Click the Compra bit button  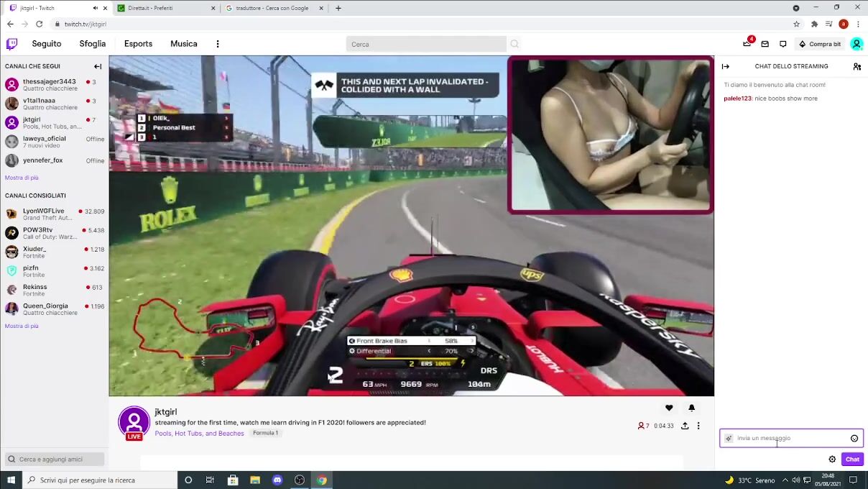coord(820,44)
